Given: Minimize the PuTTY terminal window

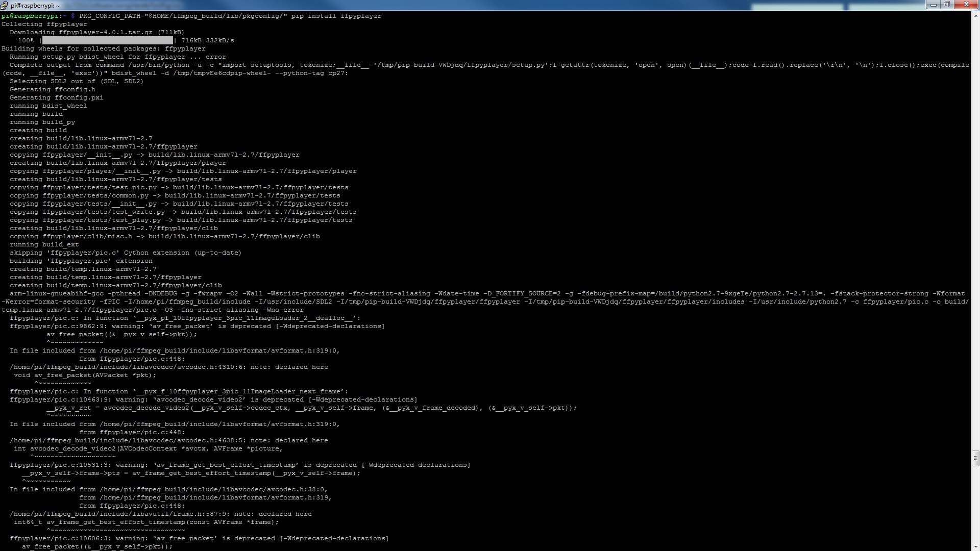Looking at the screenshot, I should tap(934, 5).
